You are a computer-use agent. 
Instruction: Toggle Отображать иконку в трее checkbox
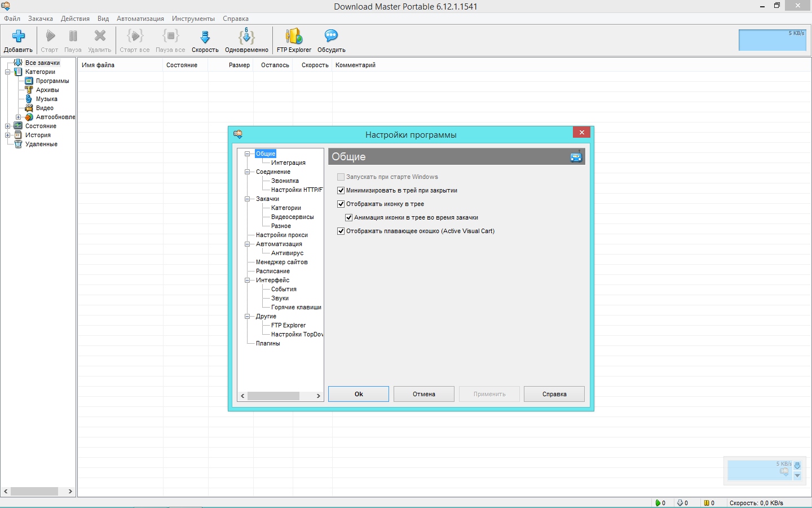coord(341,204)
